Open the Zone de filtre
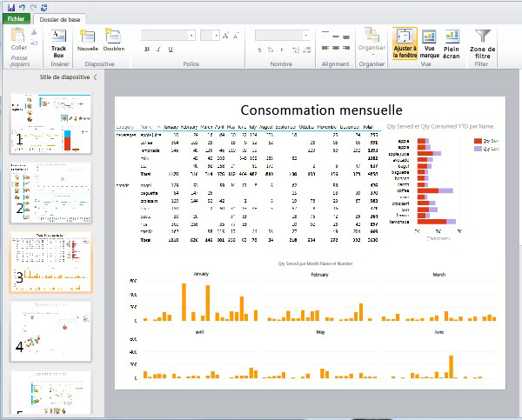522x420 pixels. 483,43
